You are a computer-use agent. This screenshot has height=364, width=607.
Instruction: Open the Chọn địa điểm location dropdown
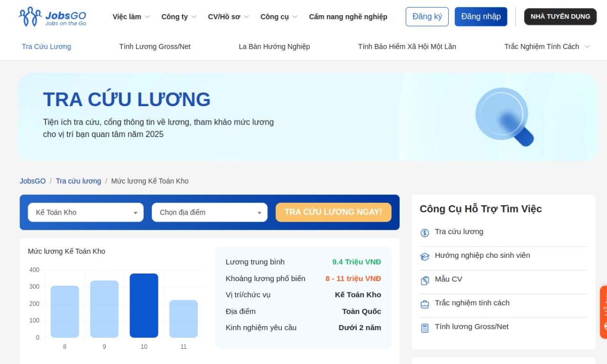coord(209,212)
